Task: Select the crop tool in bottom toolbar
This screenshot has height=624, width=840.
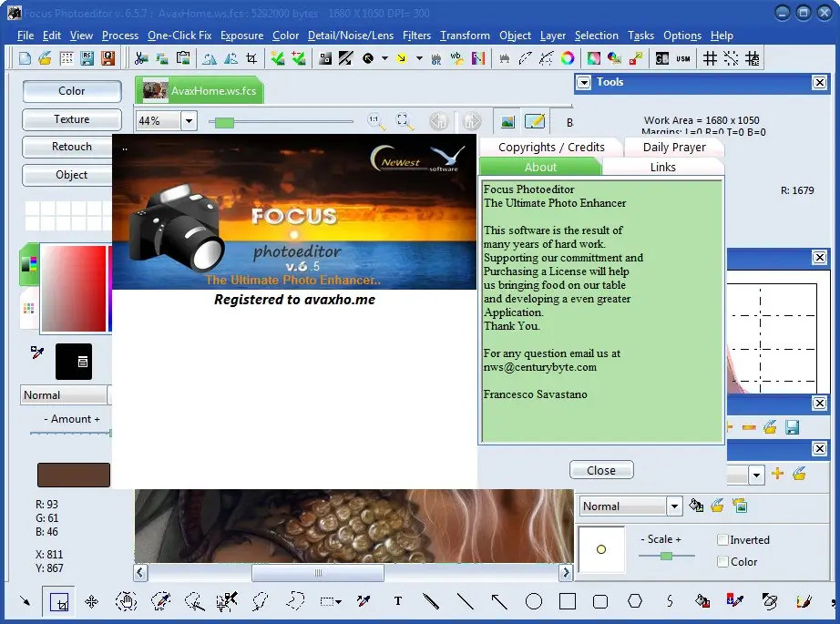Action: click(x=59, y=602)
